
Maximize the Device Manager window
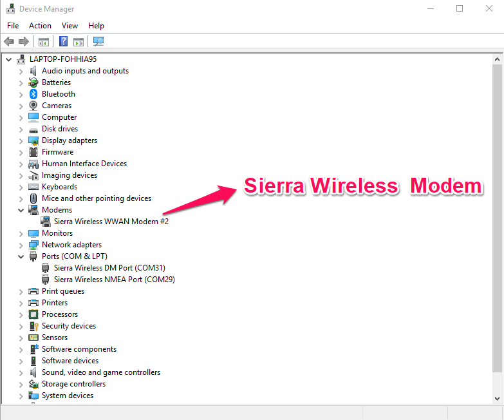[x=460, y=8]
